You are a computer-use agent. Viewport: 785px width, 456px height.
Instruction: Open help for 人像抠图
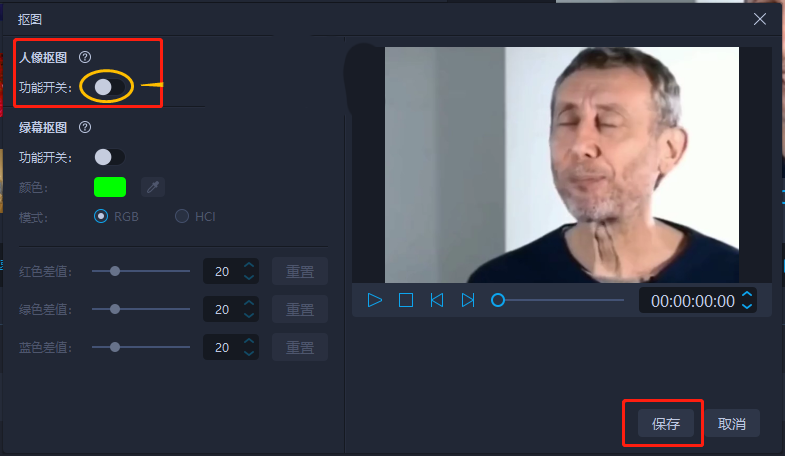click(x=85, y=57)
